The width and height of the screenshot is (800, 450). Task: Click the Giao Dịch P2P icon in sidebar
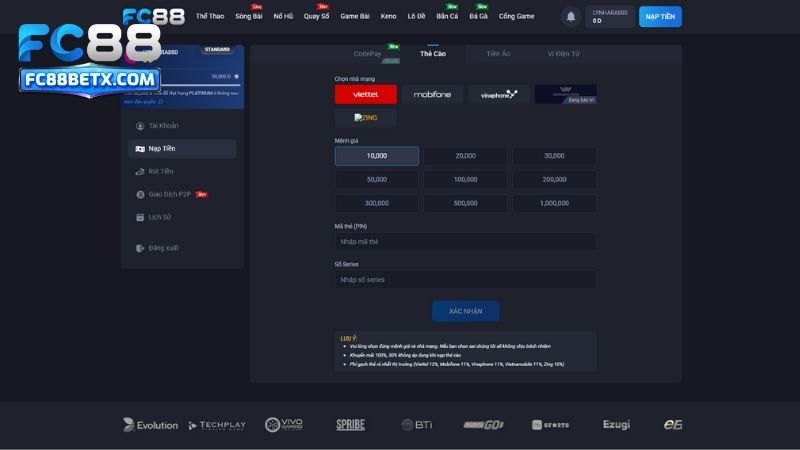coord(140,194)
